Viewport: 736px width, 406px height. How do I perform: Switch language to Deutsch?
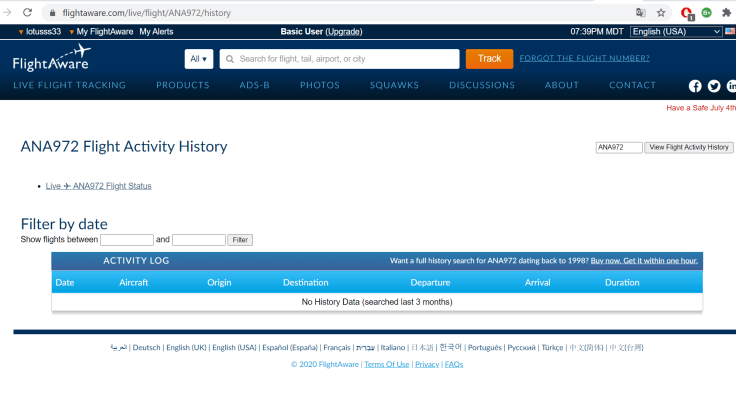point(146,347)
